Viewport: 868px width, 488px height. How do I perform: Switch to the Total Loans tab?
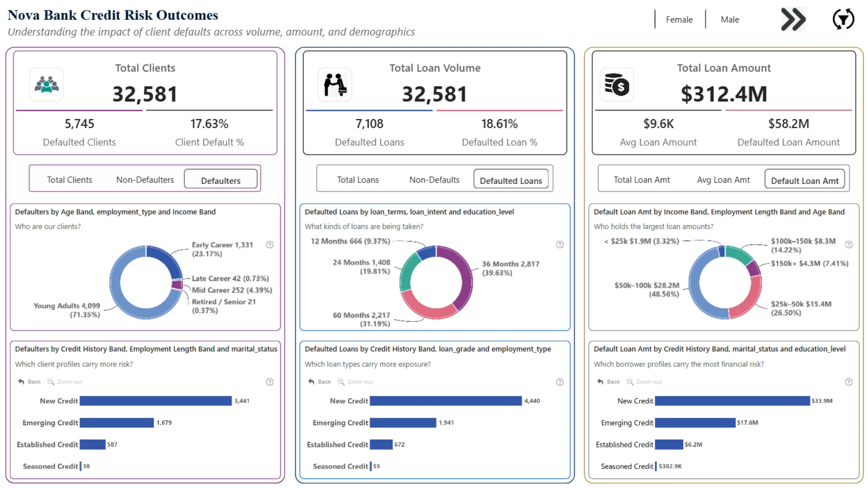coord(358,180)
